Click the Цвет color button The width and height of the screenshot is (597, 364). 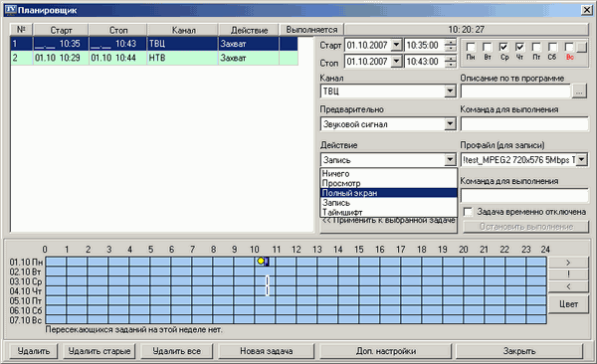point(568,304)
